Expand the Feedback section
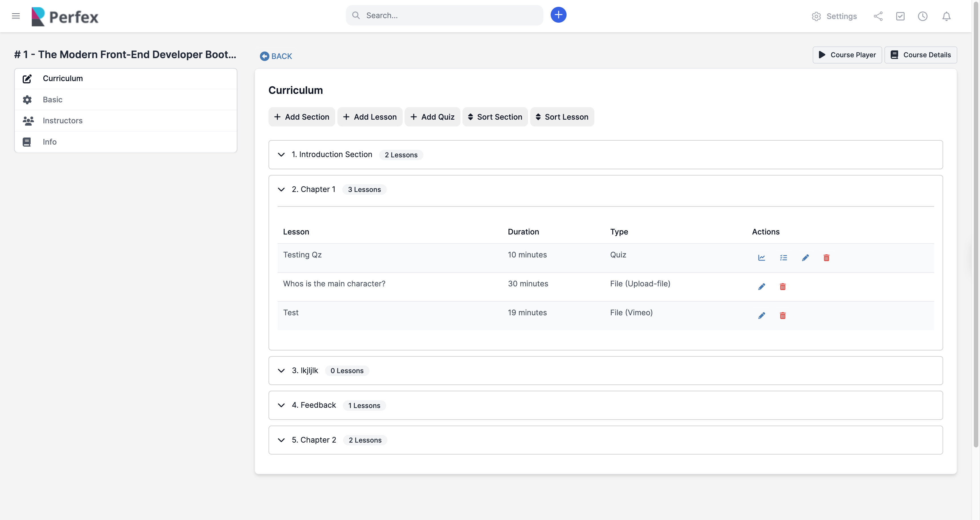Screen dimensions: 980x520 pos(281,405)
